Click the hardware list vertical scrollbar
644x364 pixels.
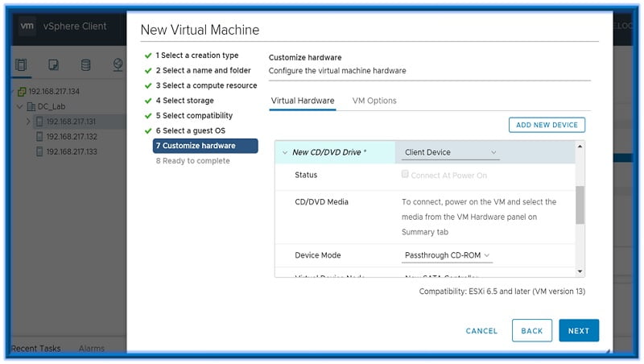(x=580, y=208)
